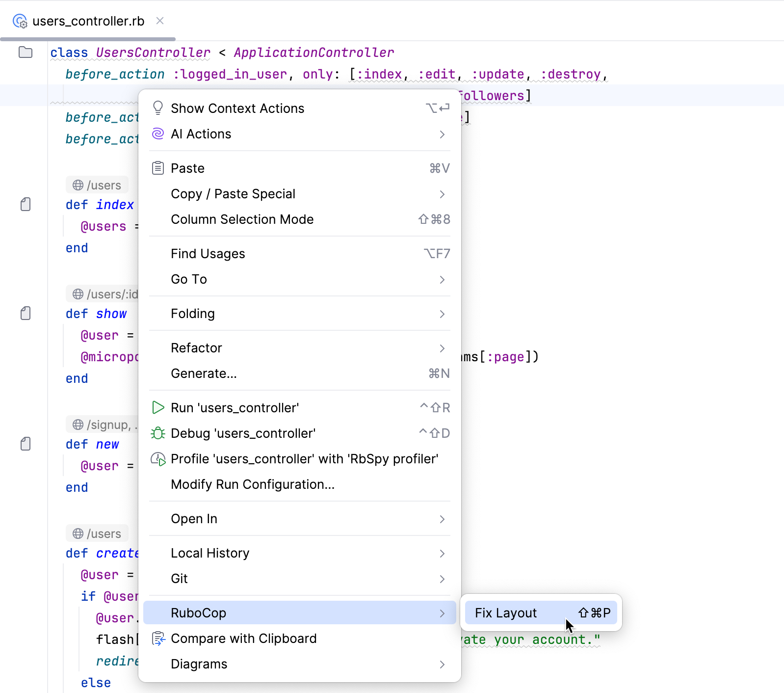The image size is (784, 693).
Task: Click the lightbulb Show Context Actions icon
Action: 157,108
